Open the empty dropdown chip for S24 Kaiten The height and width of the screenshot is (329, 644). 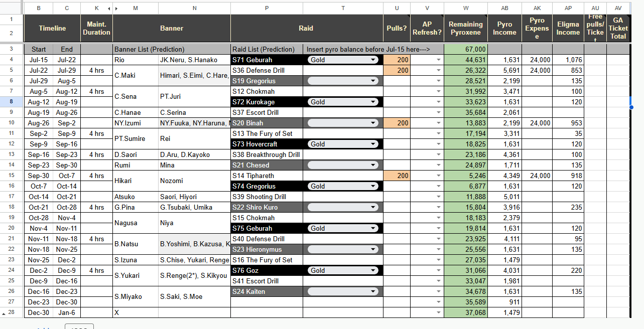click(x=343, y=291)
